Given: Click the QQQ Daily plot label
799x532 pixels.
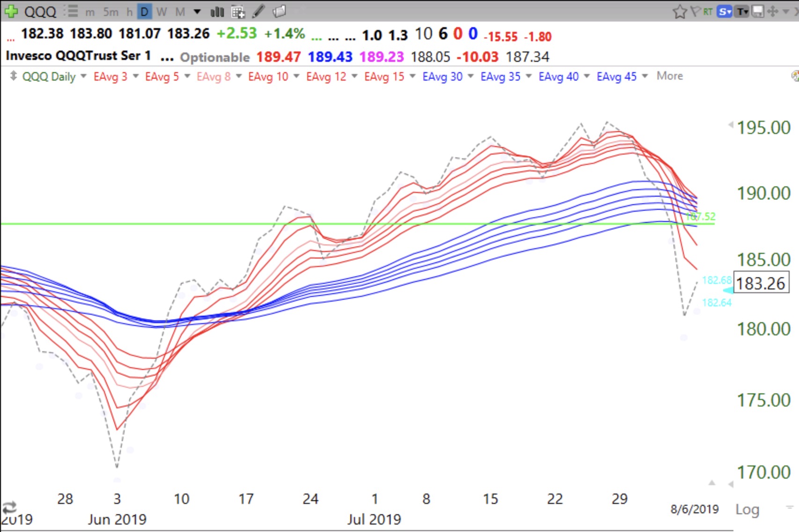Looking at the screenshot, I should (49, 76).
